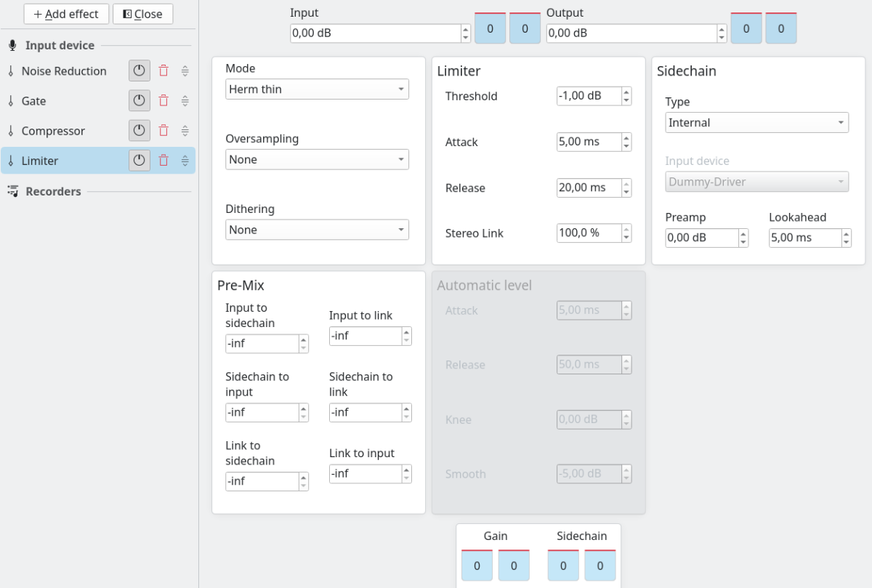872x588 pixels.
Task: Click the Lookahead value field
Action: tap(805, 238)
